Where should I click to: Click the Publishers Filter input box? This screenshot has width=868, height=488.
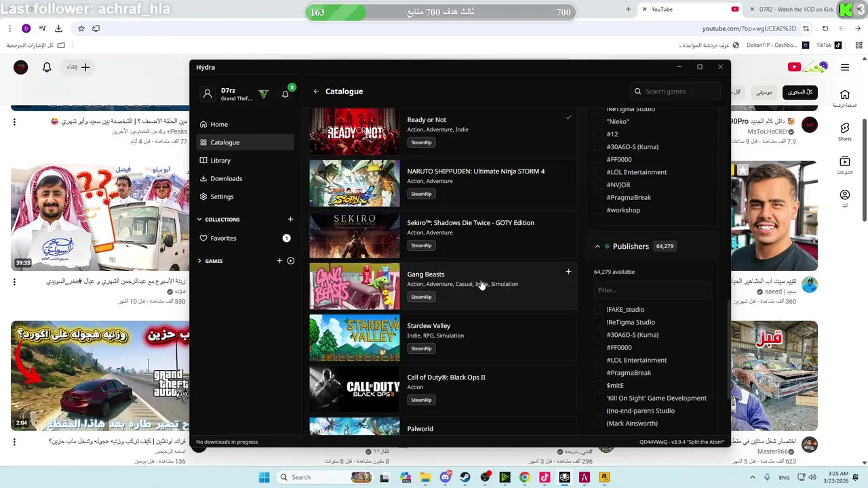pos(652,290)
